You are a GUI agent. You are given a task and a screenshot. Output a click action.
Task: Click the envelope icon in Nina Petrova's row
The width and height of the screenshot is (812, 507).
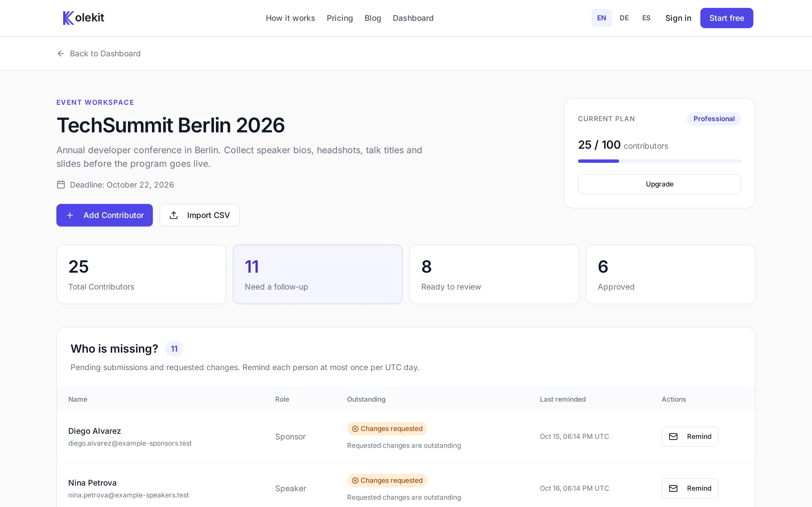pos(673,488)
